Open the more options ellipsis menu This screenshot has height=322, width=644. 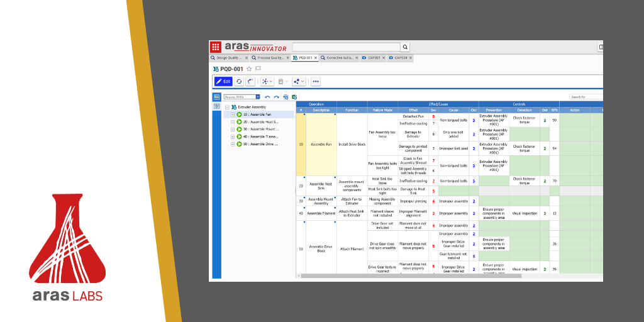tap(316, 81)
